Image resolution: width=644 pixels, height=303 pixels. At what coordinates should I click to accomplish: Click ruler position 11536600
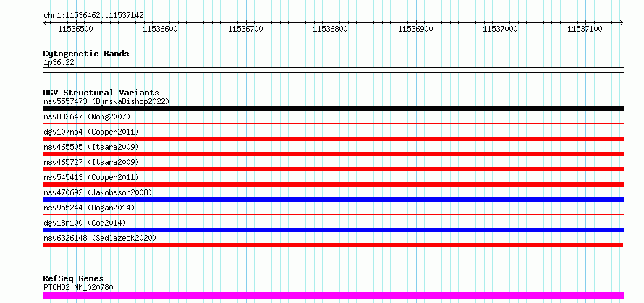click(x=161, y=29)
